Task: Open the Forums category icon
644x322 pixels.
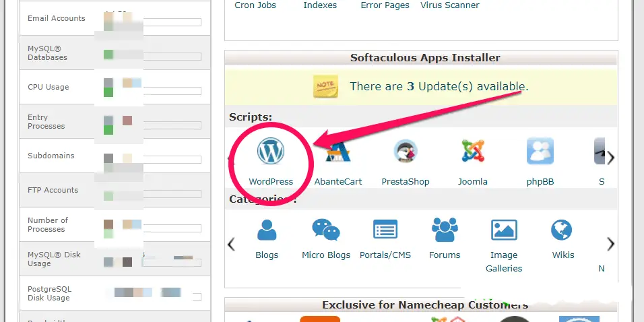Action: coord(445,230)
